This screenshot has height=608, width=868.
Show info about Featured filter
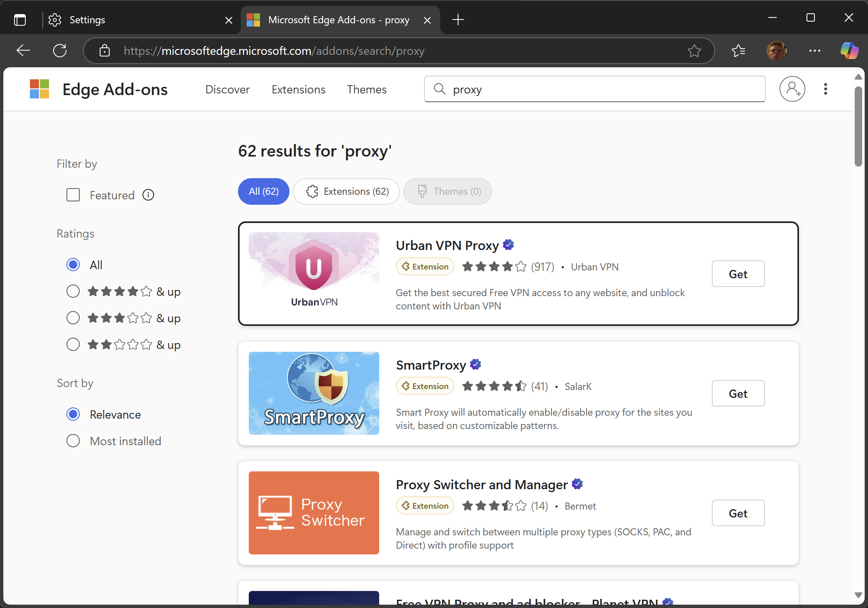pyautogui.click(x=148, y=195)
